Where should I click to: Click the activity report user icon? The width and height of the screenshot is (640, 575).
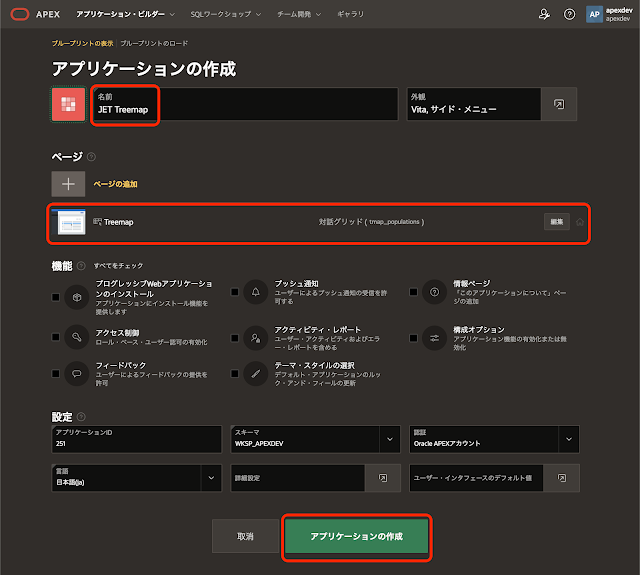tap(256, 338)
